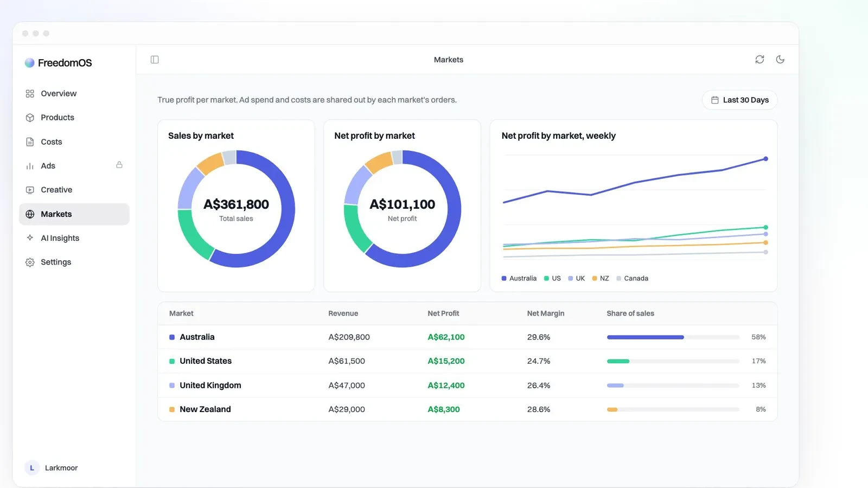Click the refresh data icon
The height and width of the screenshot is (488, 868).
click(x=759, y=60)
